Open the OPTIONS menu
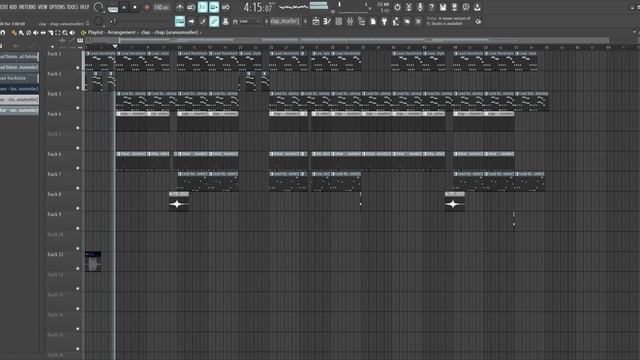Viewport: 640px width, 360px height. [x=57, y=7]
